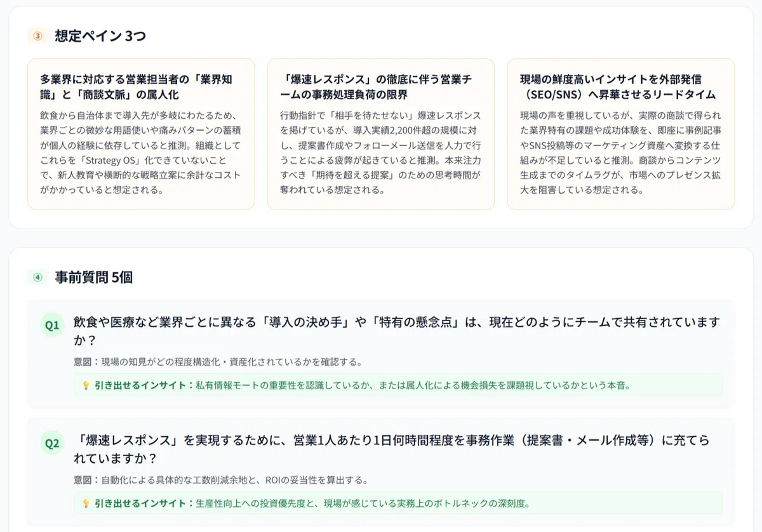
Task: Click the Q1 question badge
Action: coord(52,326)
